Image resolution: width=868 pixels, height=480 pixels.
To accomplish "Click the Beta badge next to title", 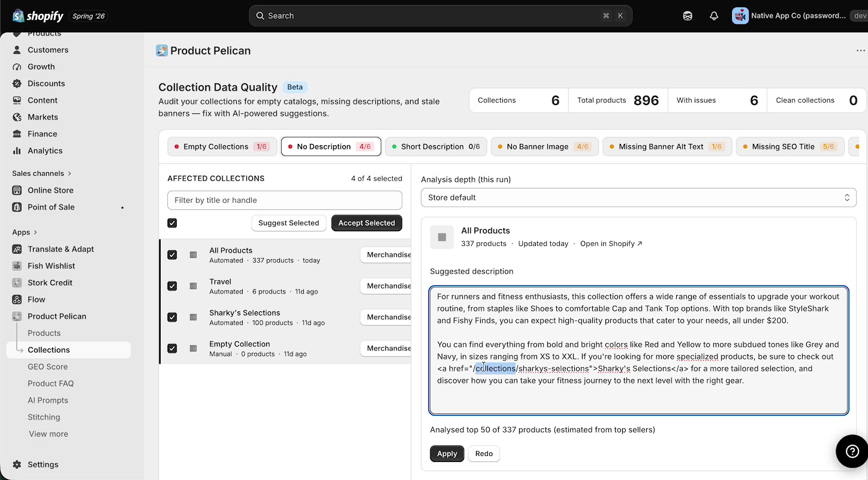I will tap(295, 87).
